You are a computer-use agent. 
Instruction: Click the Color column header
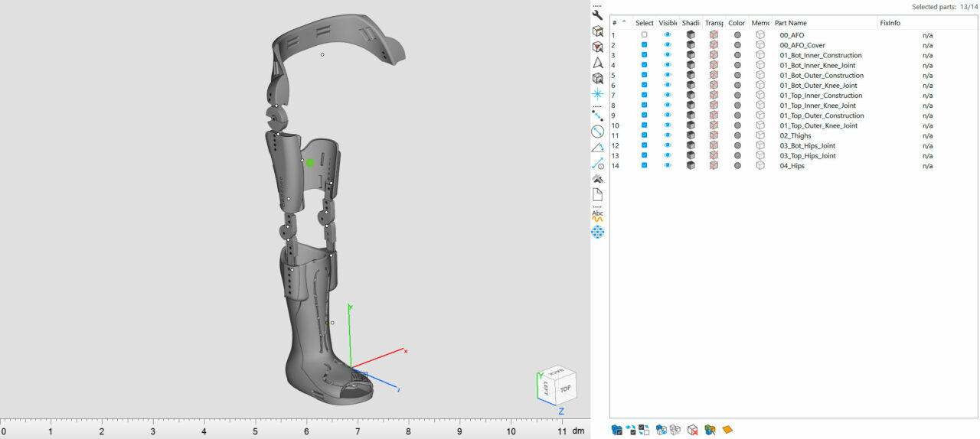[737, 23]
